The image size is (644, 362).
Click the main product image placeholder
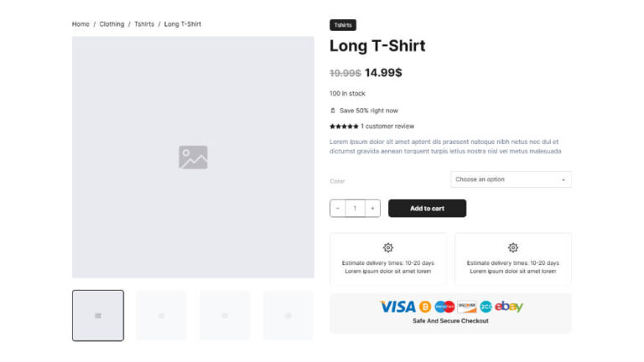tap(193, 157)
